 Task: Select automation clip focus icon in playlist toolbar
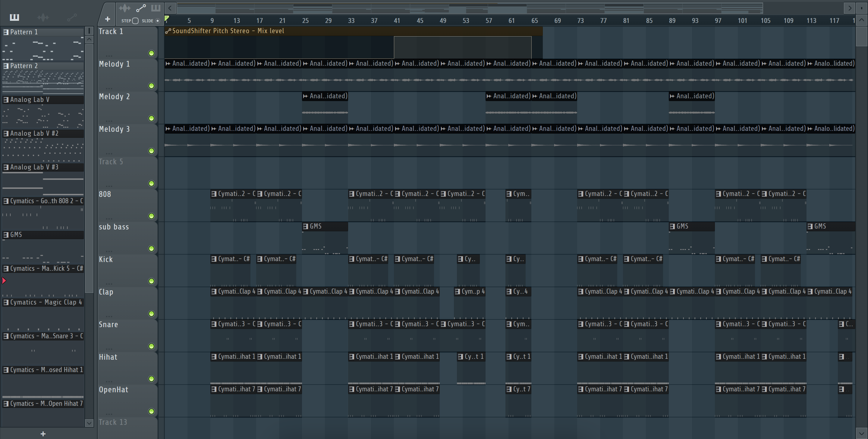141,8
